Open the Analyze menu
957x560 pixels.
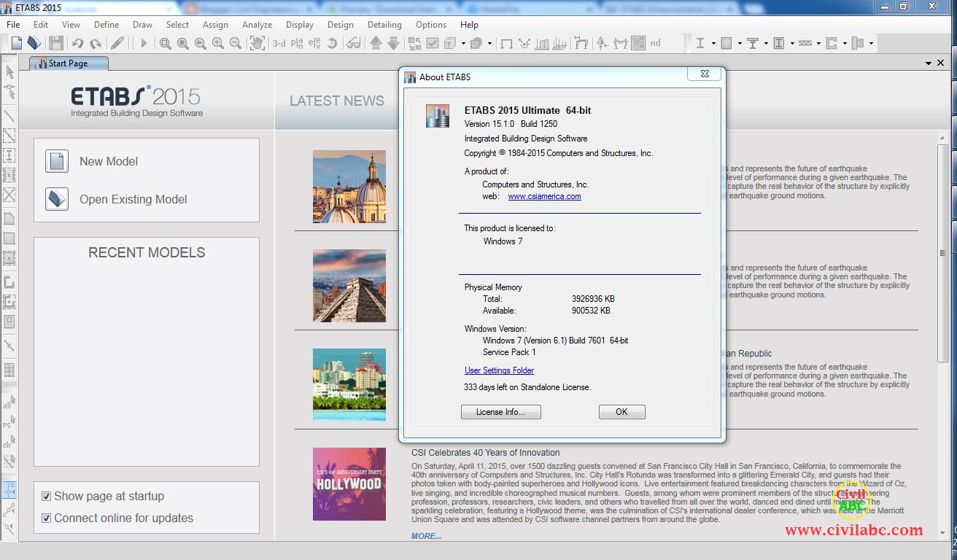point(257,24)
